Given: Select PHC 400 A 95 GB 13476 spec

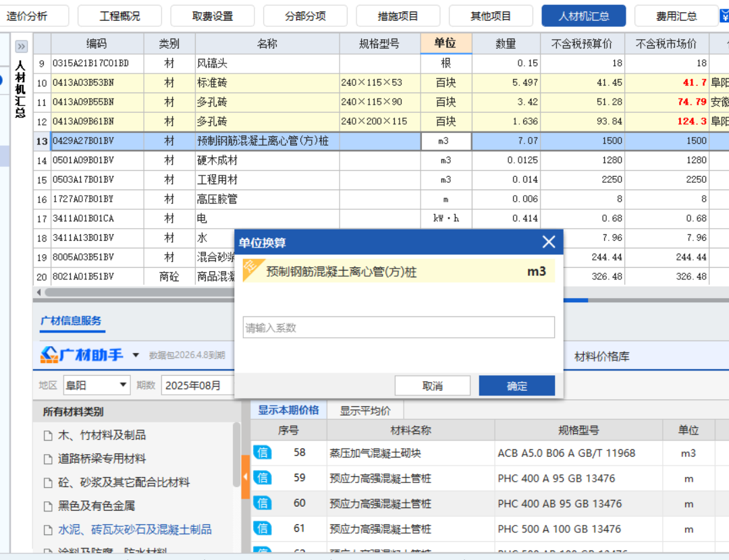Looking at the screenshot, I should (556, 478).
